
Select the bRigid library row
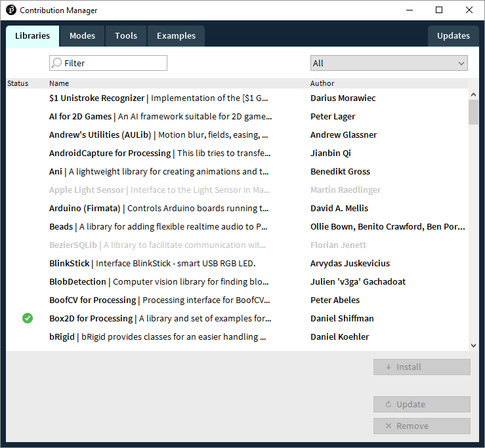click(x=237, y=336)
